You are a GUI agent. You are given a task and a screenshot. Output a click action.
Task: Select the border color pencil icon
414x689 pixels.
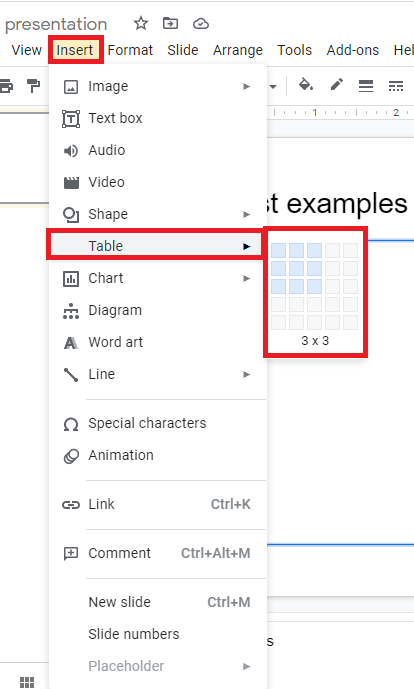click(337, 84)
